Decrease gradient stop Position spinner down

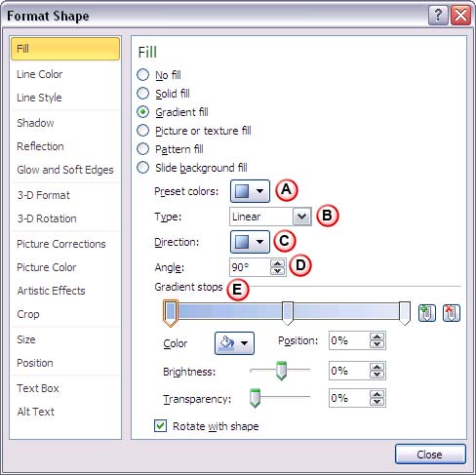point(377,344)
